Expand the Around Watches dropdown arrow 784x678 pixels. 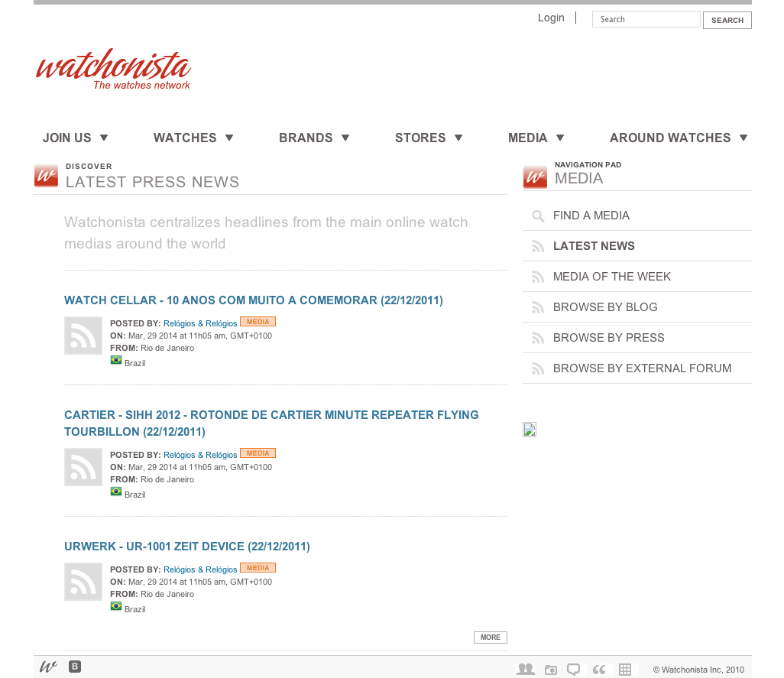pos(744,138)
